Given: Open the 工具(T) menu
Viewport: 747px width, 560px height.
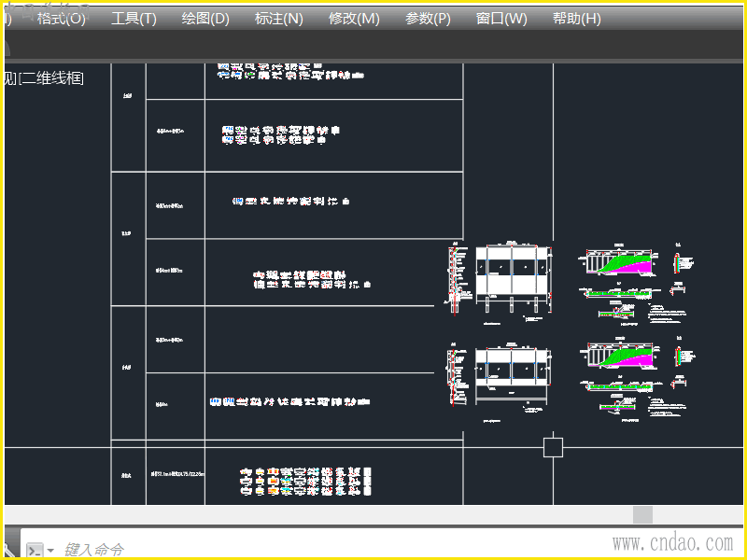Looking at the screenshot, I should tap(134, 19).
